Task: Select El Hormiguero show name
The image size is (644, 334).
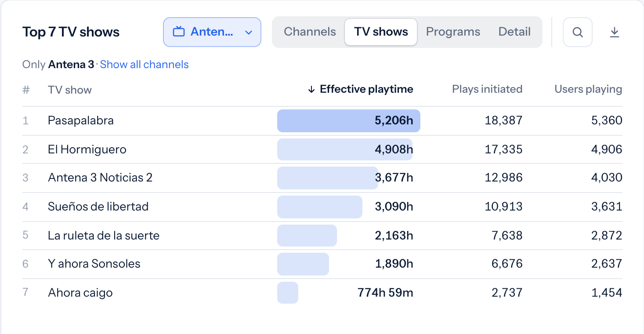Action: [87, 149]
